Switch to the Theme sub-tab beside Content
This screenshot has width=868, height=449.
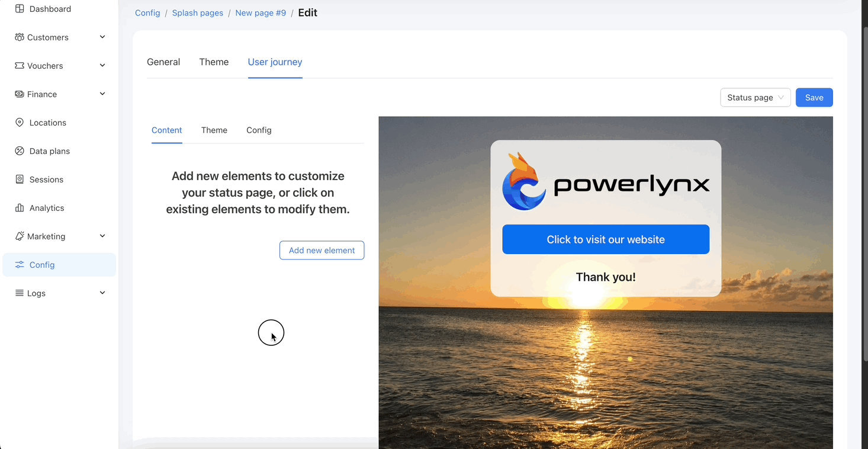pyautogui.click(x=214, y=130)
